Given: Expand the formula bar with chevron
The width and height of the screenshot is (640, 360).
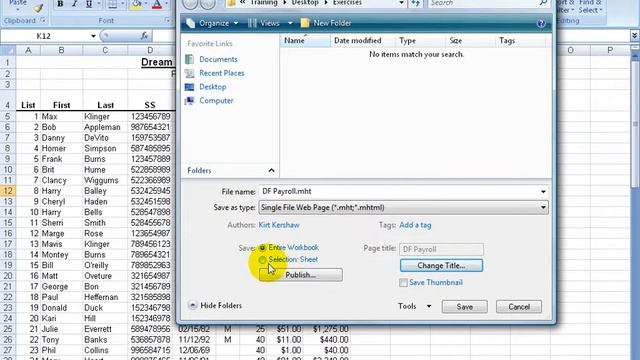Looking at the screenshot, I should 635,36.
